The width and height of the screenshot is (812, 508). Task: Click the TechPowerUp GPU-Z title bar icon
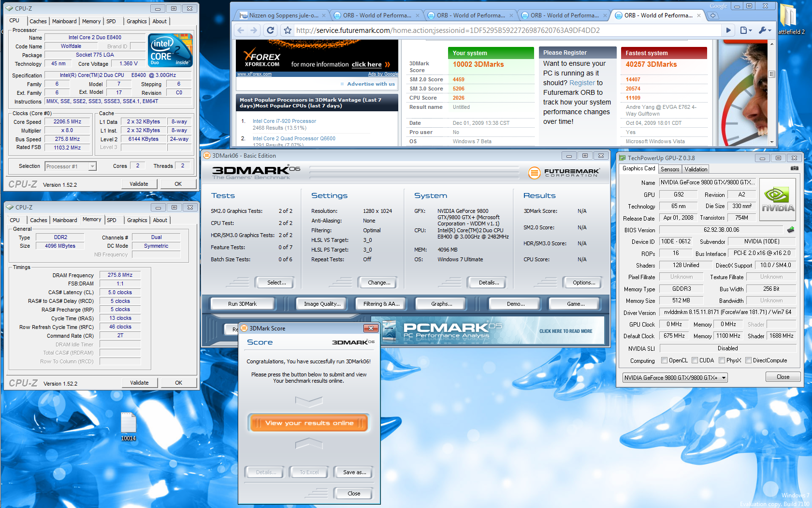(623, 158)
